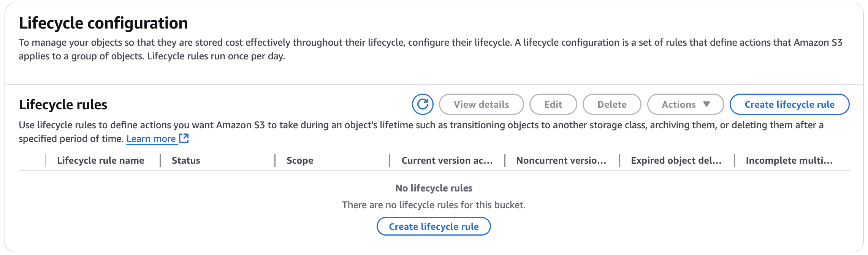Open the Actions dropdown menu

pos(685,104)
